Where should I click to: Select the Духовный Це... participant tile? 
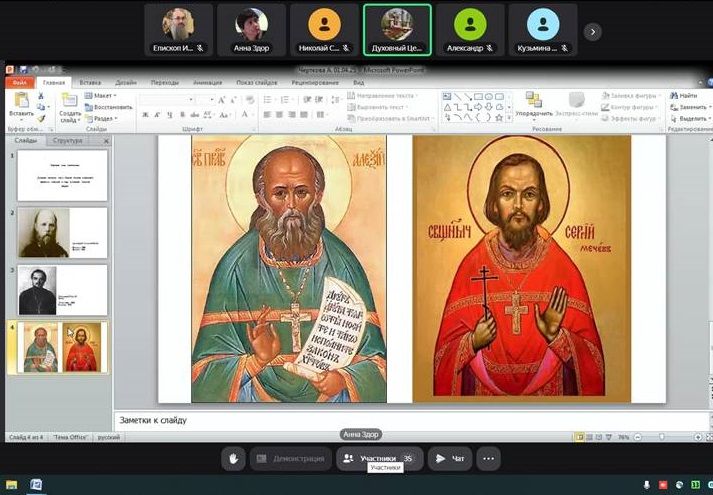(397, 30)
